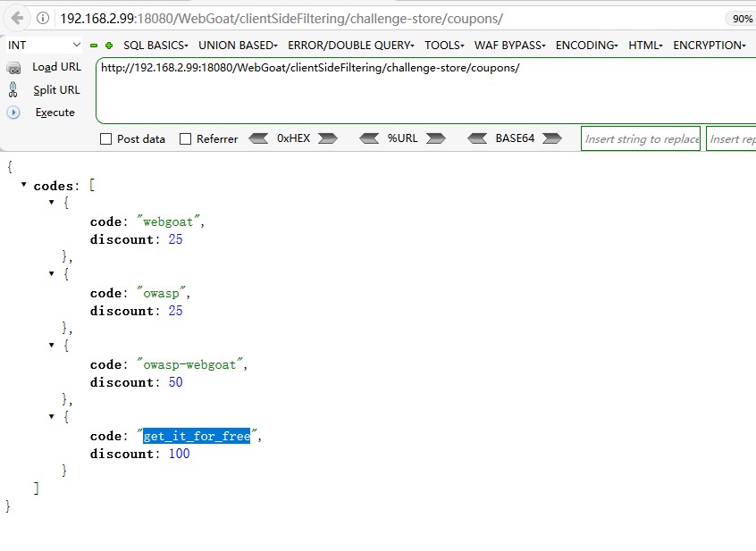
Task: Click the Execute play icon
Action: [13, 113]
